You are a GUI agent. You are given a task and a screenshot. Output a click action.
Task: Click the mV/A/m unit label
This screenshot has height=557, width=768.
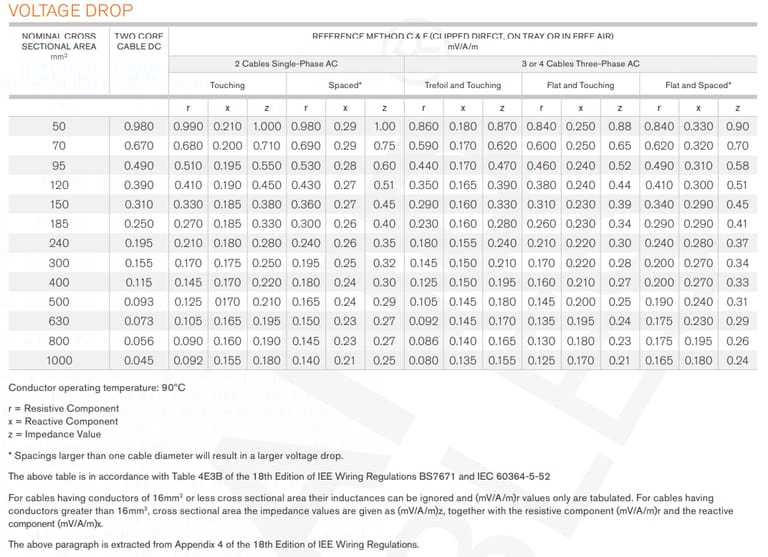click(x=462, y=46)
